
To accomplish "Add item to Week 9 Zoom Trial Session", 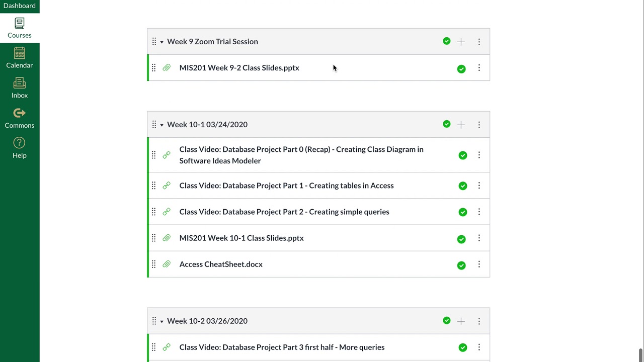I will click(x=461, y=42).
